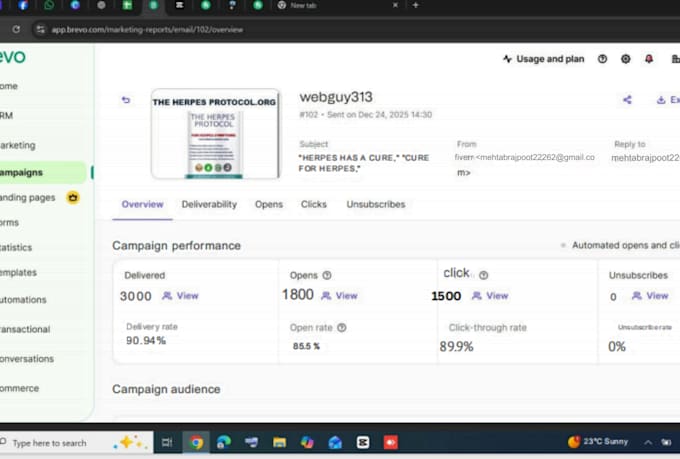Click the site info icon in address bar
This screenshot has width=680, height=459.
pyautogui.click(x=40, y=30)
